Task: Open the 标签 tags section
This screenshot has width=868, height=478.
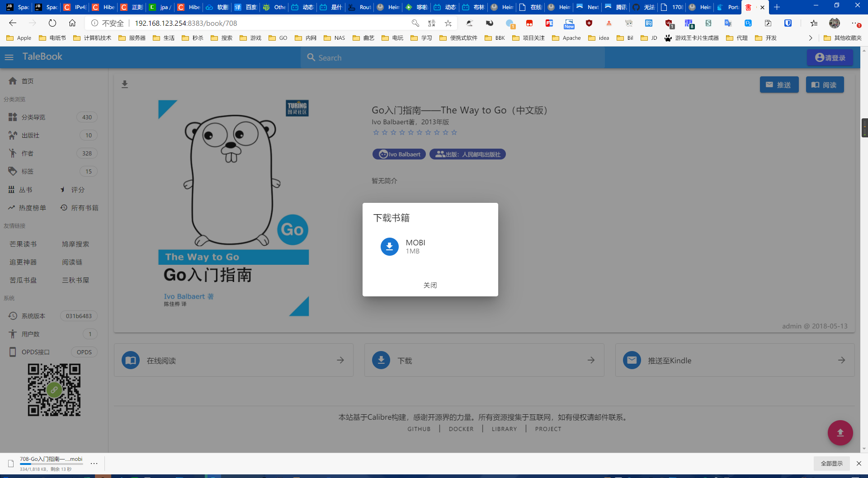Action: tap(27, 171)
